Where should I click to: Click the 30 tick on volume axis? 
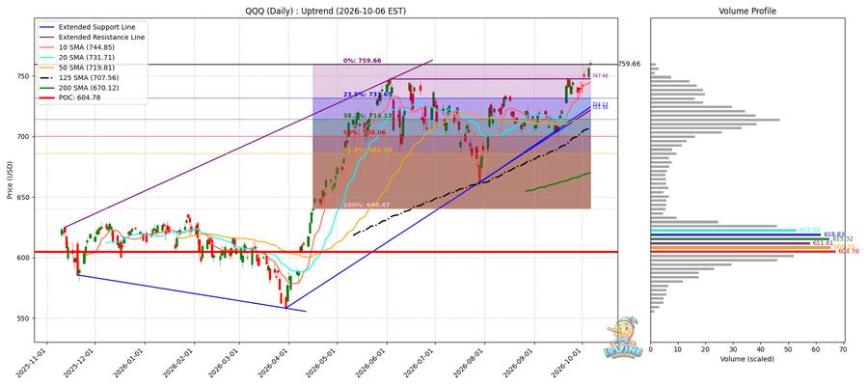[734, 349]
